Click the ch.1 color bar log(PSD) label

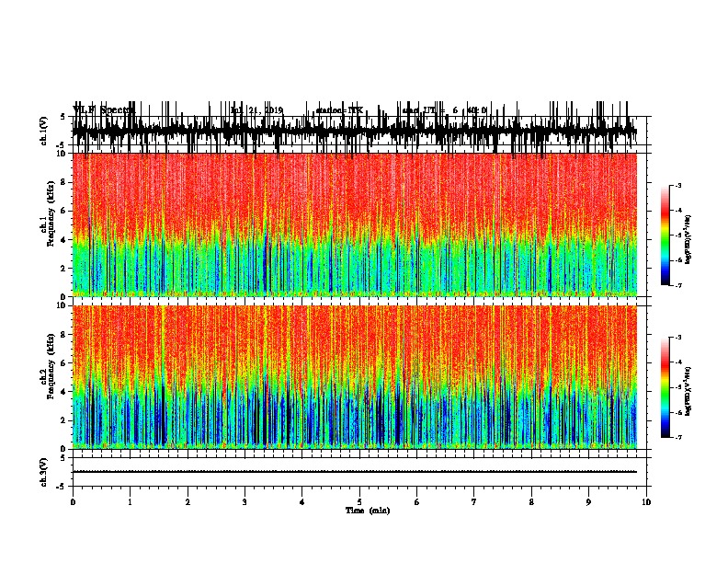tap(688, 240)
